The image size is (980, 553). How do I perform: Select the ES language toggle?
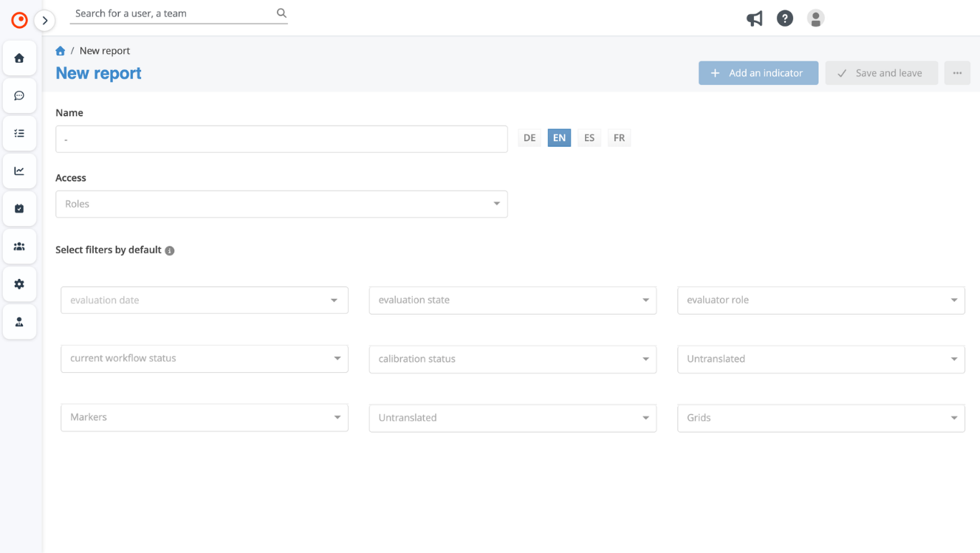click(x=589, y=138)
